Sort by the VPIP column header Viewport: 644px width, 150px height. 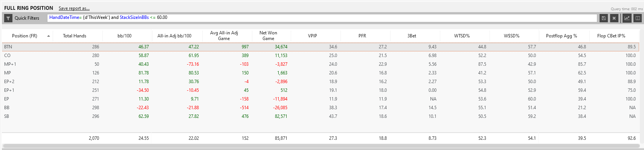point(313,36)
